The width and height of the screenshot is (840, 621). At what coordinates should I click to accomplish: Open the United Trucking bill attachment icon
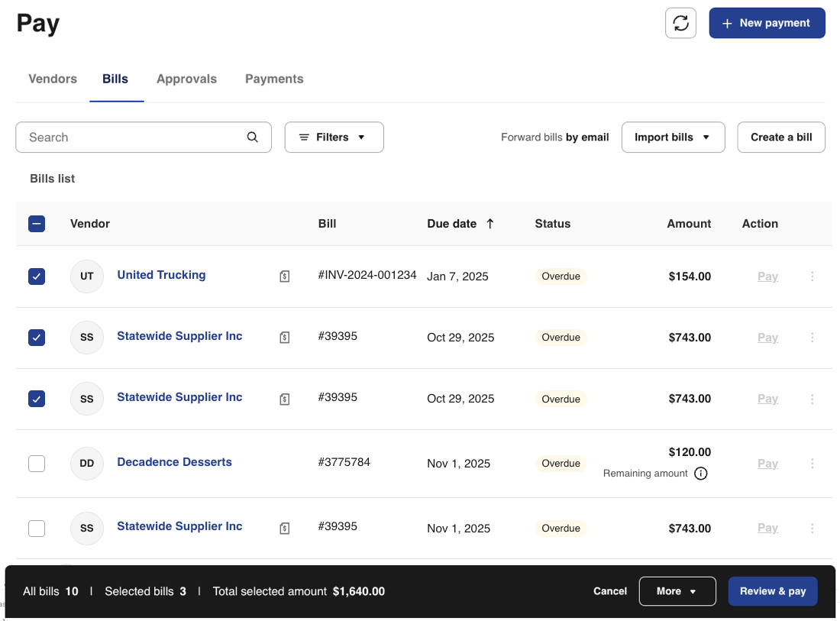(x=285, y=277)
